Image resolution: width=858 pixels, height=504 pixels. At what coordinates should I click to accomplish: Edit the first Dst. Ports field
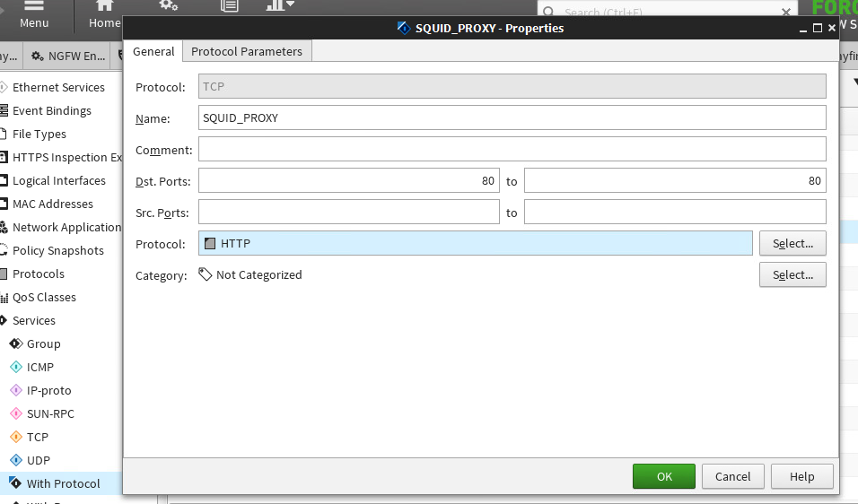point(348,181)
